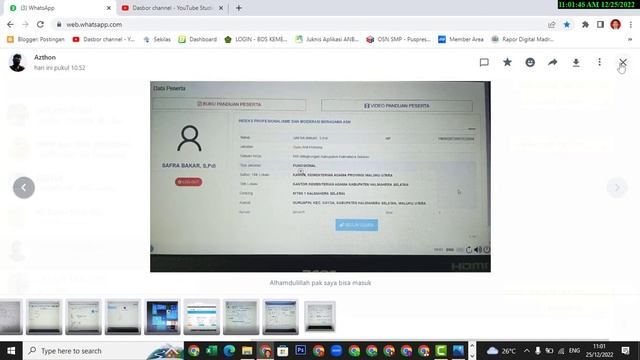Select the thumbnail with blue header stripe
640x360 pixels.
tap(202, 317)
